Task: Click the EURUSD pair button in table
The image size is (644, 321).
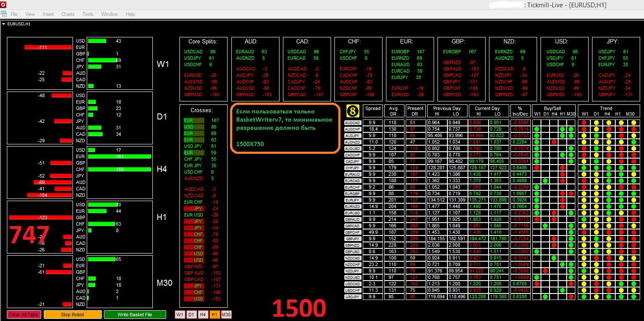Action: coord(353,213)
